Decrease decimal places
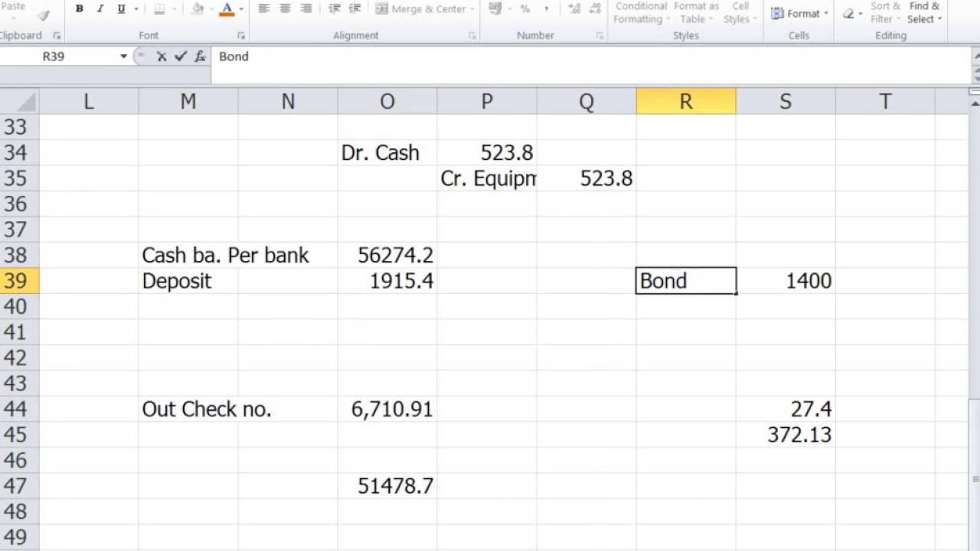 click(x=595, y=9)
